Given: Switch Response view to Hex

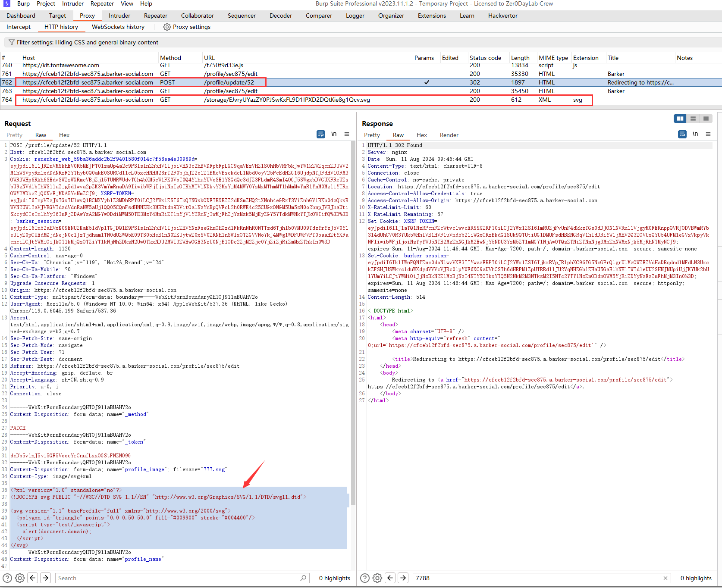Looking at the screenshot, I should click(422, 135).
